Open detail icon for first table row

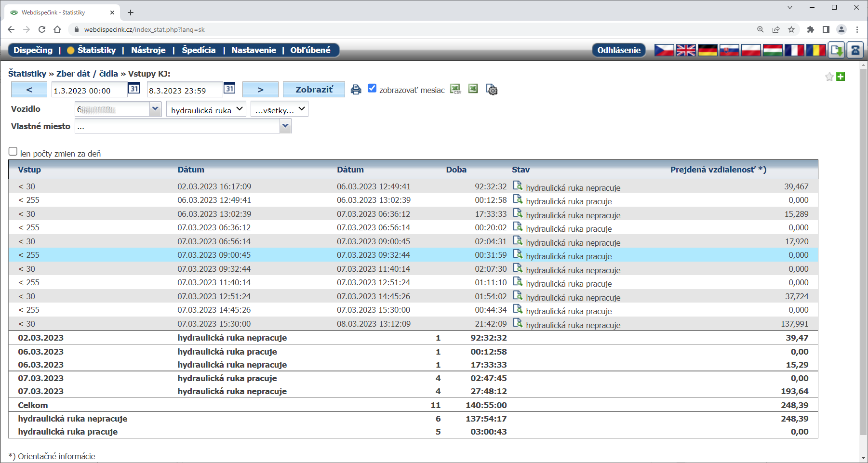518,186
